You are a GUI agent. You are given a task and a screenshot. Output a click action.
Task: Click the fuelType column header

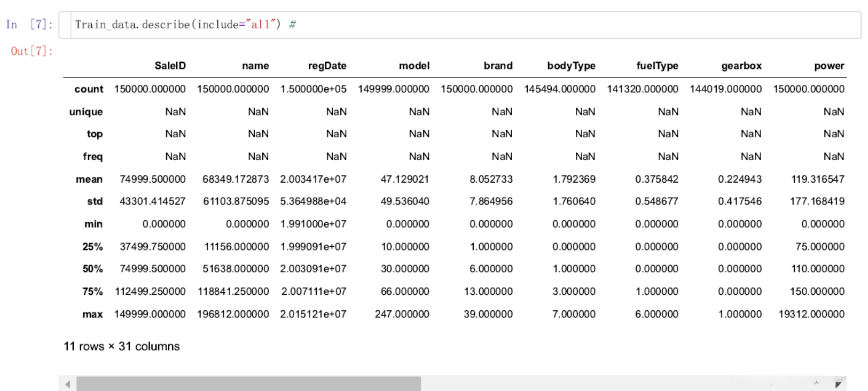click(x=657, y=66)
